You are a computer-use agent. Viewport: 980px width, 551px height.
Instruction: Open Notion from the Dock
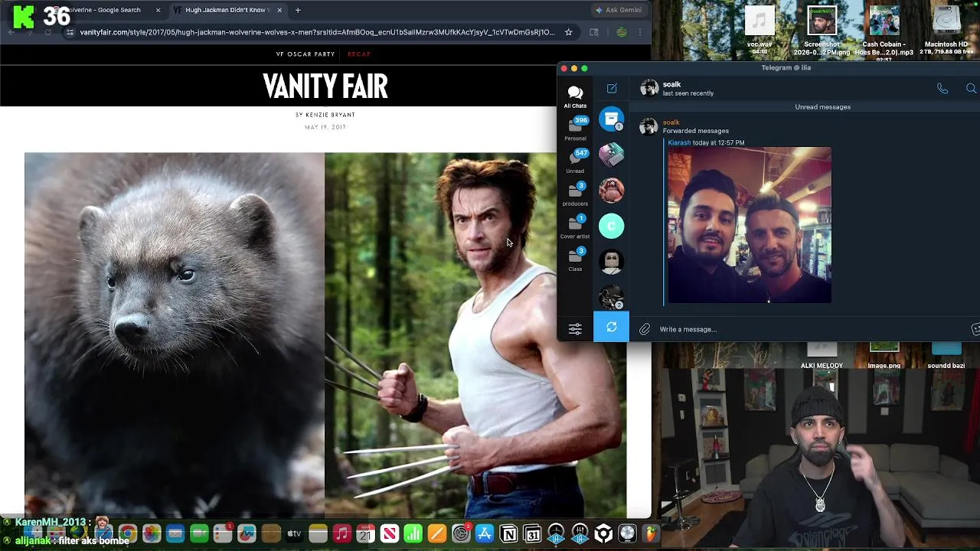tap(508, 533)
